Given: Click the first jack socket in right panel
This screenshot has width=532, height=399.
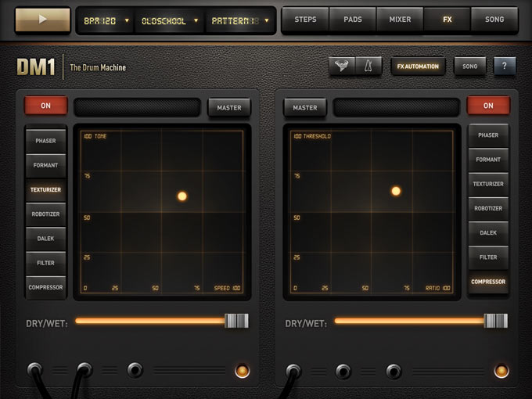Looking at the screenshot, I should pos(293,371).
